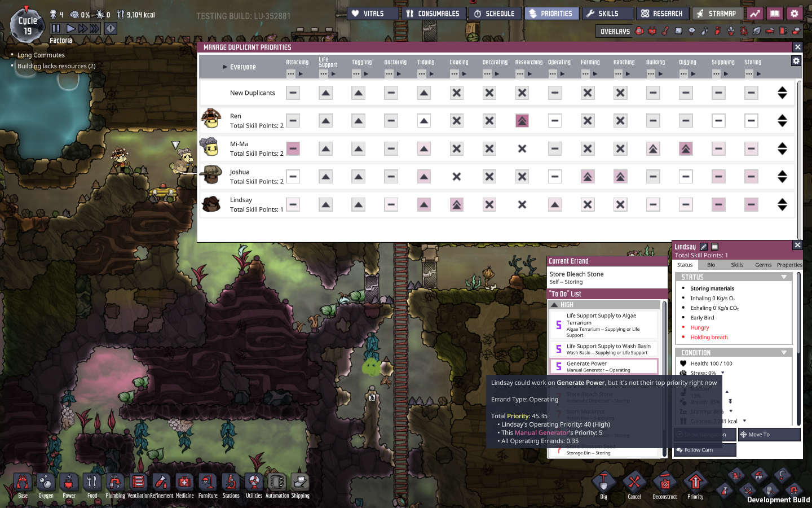Image resolution: width=812 pixels, height=508 pixels.
Task: Click the Follow Cam button
Action: (705, 450)
